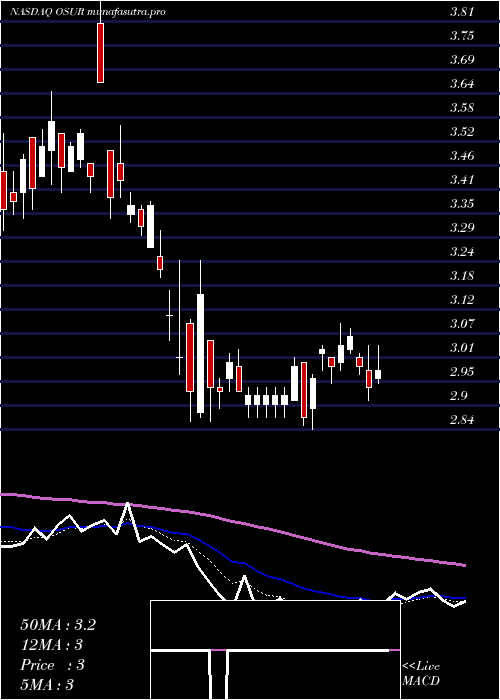The height and width of the screenshot is (700, 500).
Task: Select the 3.07 price level label
Action: click(462, 324)
